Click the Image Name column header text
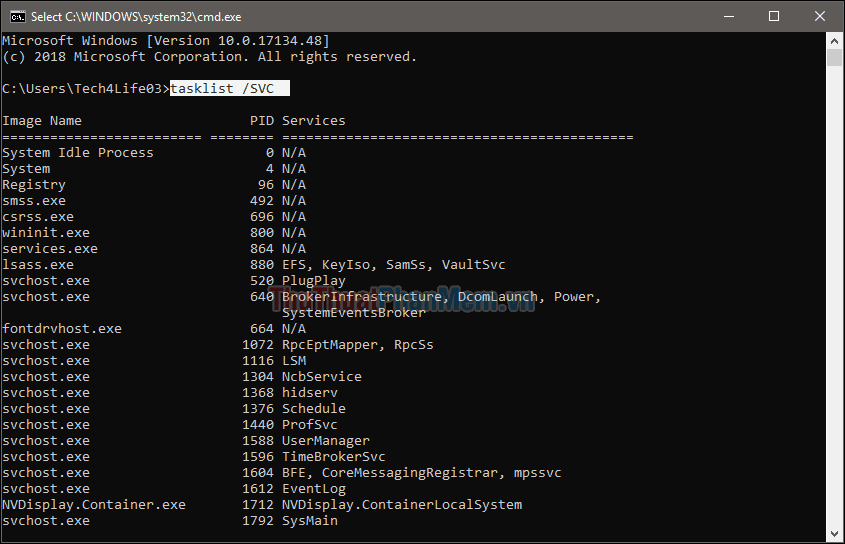Viewport: 845px width, 544px height. coord(42,121)
